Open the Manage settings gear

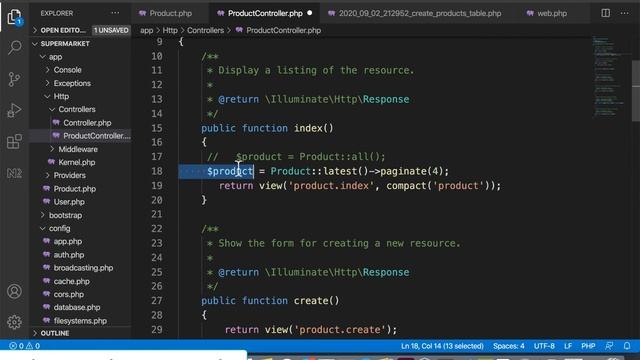[14, 322]
